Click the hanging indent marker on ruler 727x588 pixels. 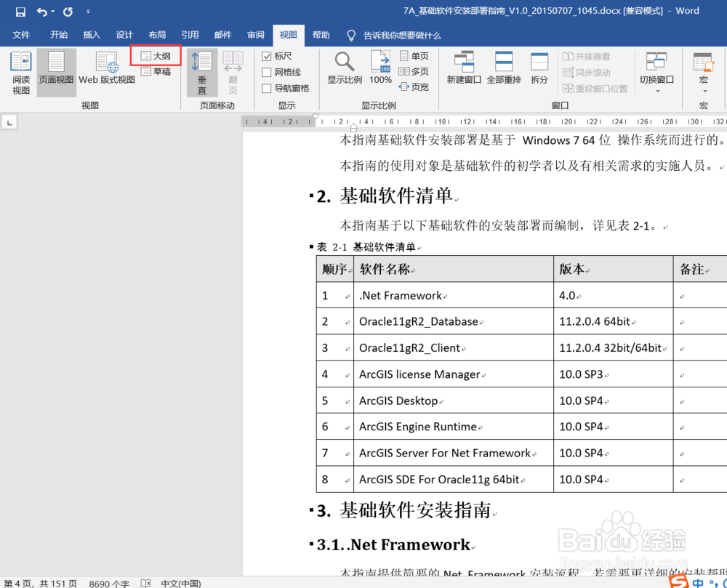(x=354, y=127)
